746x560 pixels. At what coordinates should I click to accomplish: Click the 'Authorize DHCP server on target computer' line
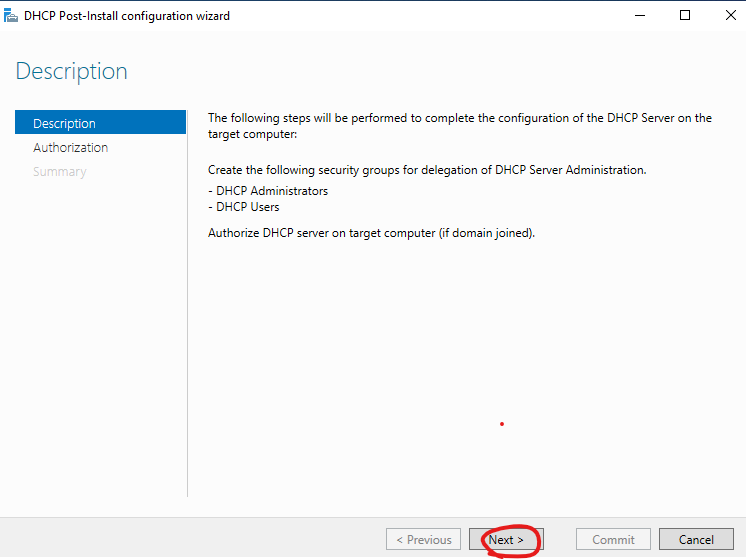pos(372,233)
